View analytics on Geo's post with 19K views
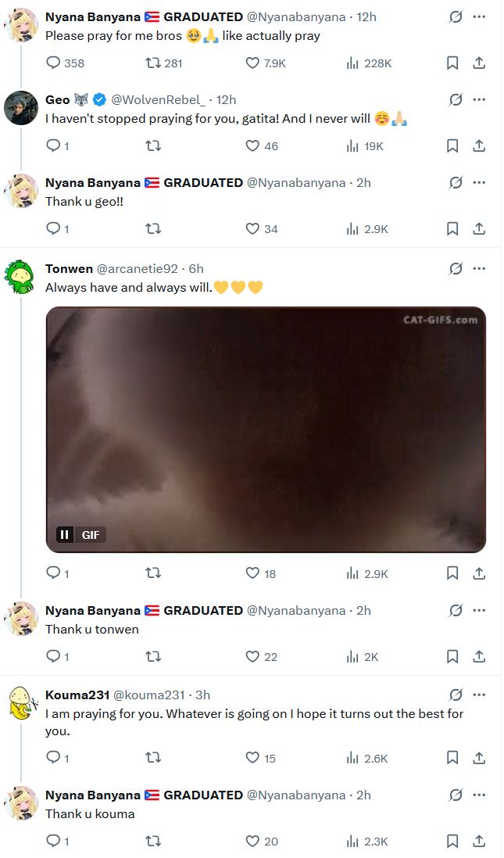The height and width of the screenshot is (858, 504). click(x=365, y=146)
